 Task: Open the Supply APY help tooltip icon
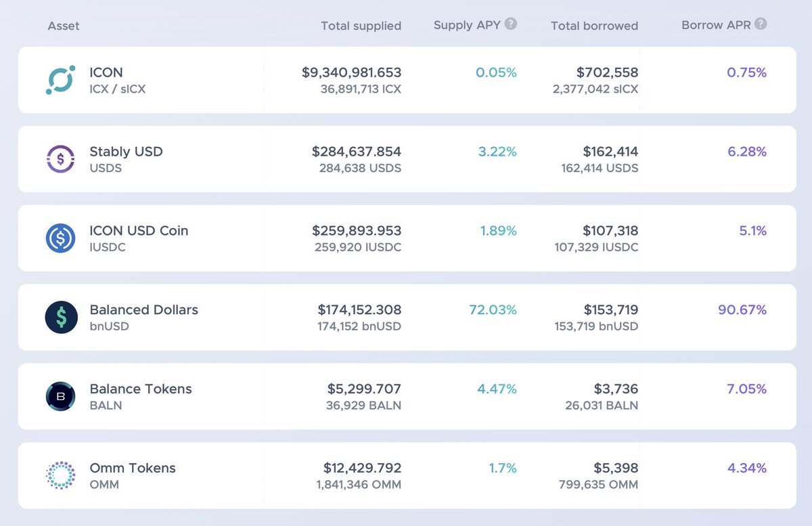[x=511, y=24]
